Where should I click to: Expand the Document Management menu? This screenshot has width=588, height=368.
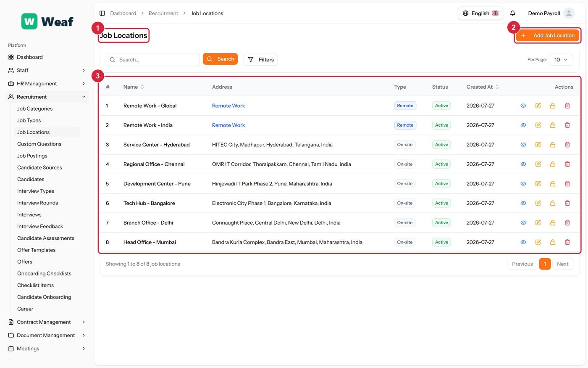pos(47,335)
